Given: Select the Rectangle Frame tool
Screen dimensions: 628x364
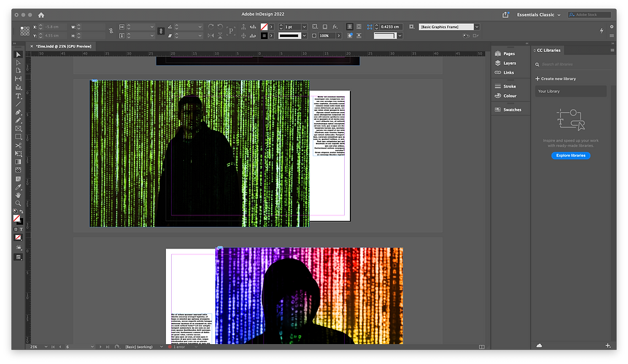Looking at the screenshot, I should point(18,129).
